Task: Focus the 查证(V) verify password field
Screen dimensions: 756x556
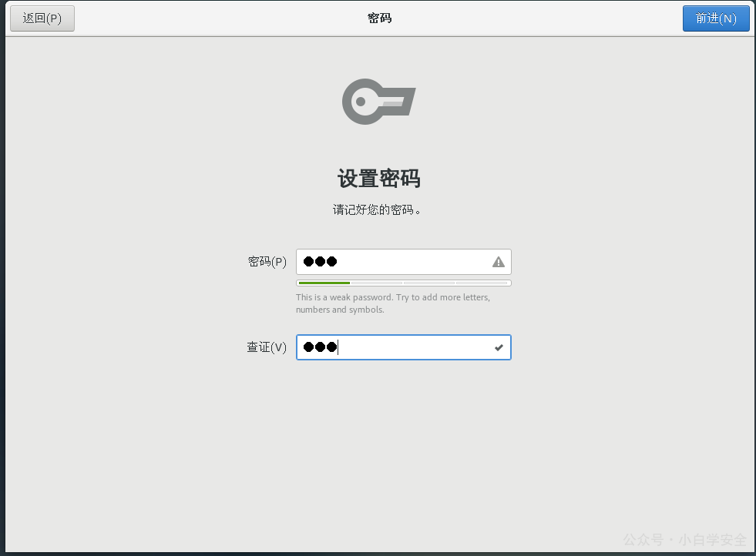Action: (x=404, y=347)
